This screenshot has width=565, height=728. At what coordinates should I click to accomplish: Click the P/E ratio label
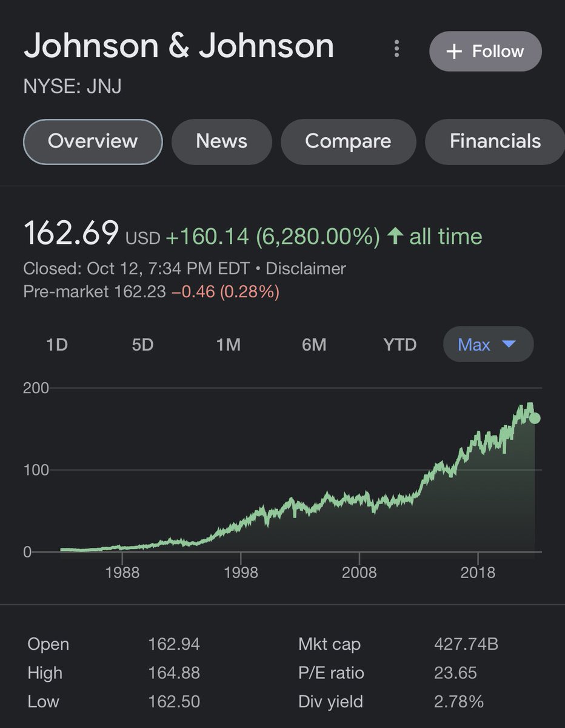coord(331,673)
